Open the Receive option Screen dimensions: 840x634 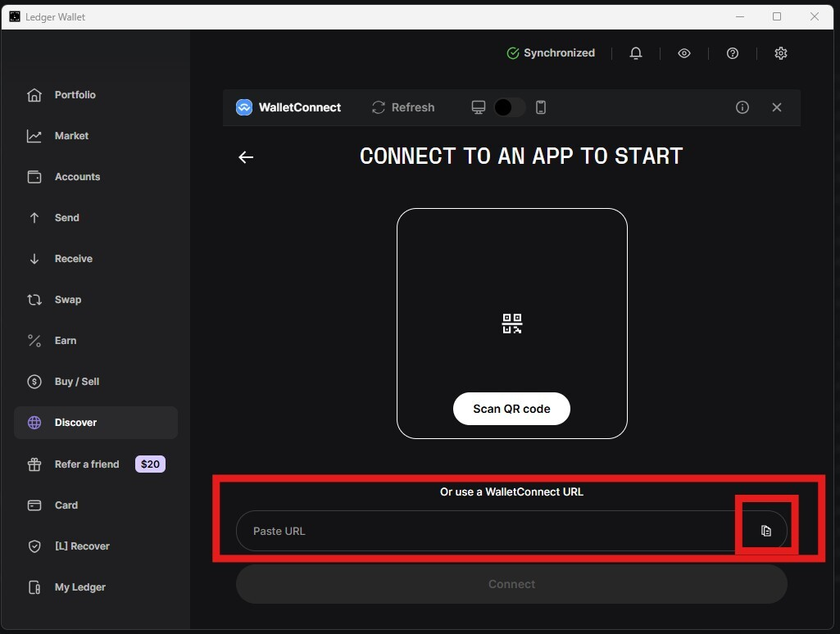pos(74,259)
